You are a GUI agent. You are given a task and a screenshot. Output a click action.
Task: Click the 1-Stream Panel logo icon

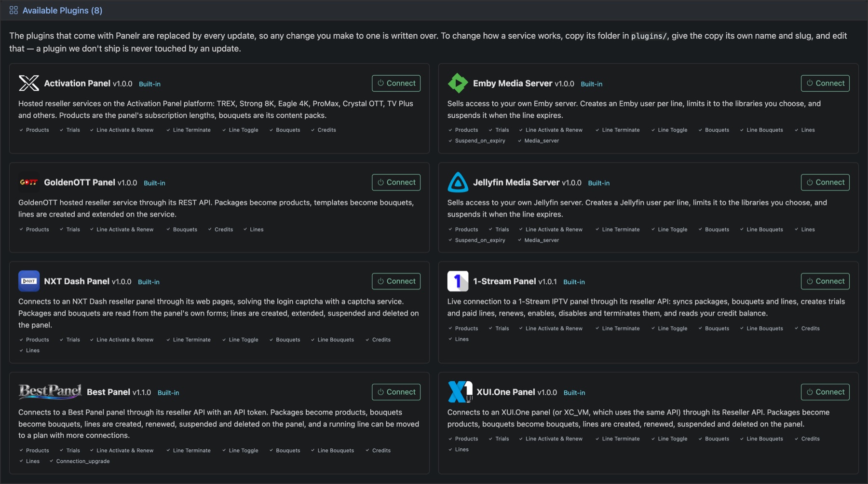click(458, 281)
